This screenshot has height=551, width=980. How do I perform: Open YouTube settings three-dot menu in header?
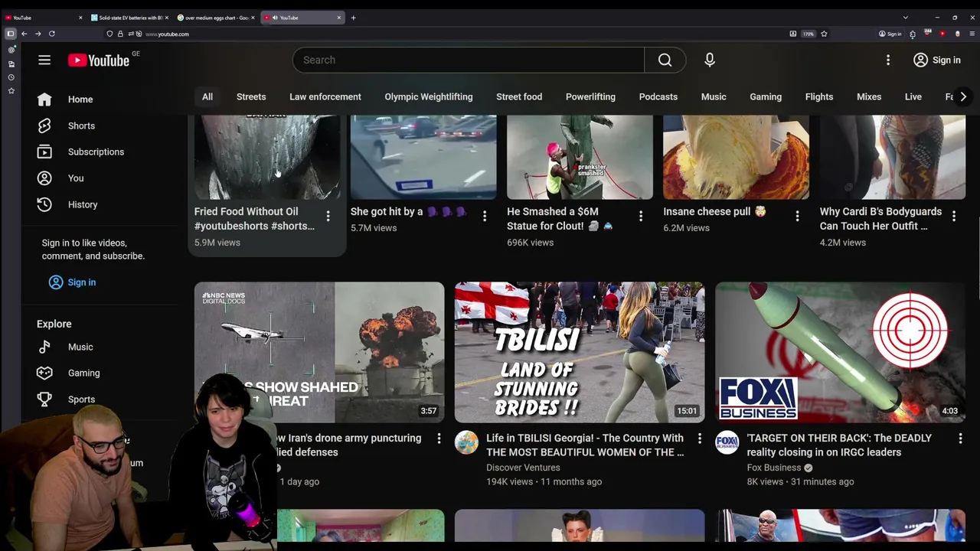[888, 60]
